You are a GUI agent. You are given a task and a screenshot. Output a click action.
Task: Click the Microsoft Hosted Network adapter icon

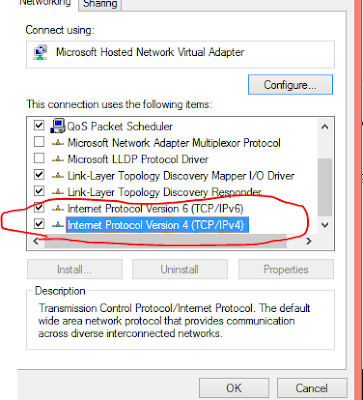point(40,53)
